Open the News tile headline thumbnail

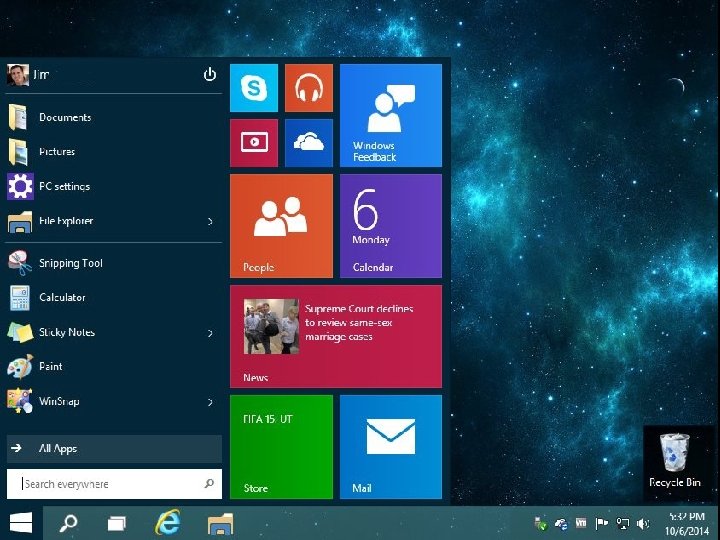tap(271, 327)
